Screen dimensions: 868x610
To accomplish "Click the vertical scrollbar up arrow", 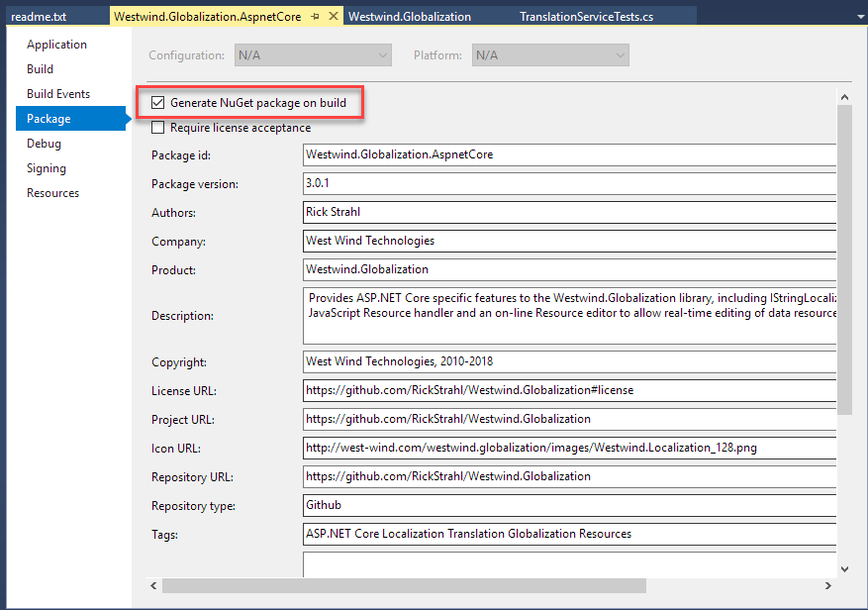I will [844, 97].
